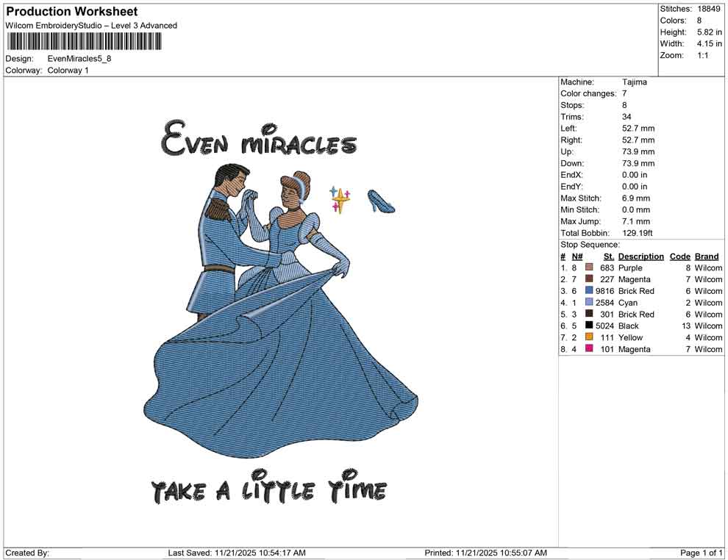
Task: Click the Brick Red chip in row 3
Action: 588,291
